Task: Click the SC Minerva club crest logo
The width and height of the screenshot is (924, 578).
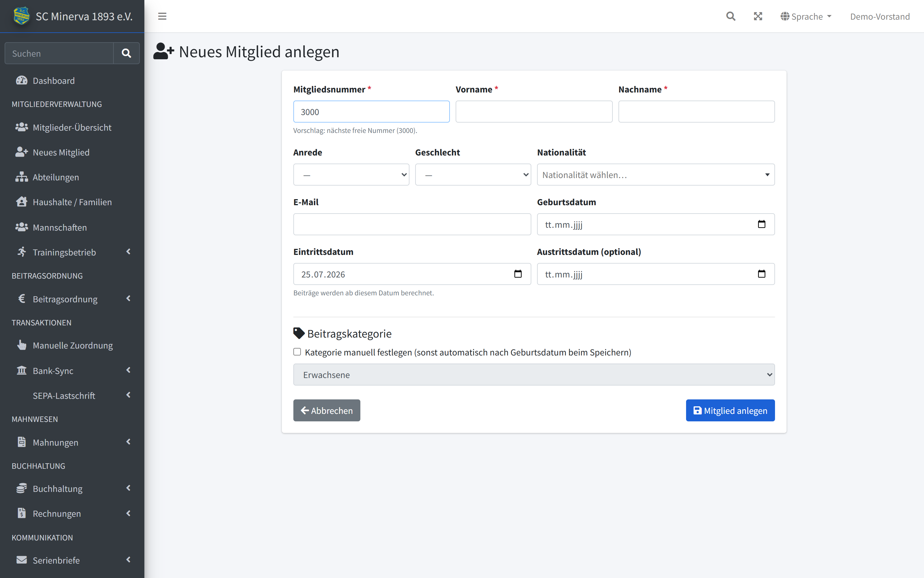Action: 21,16
